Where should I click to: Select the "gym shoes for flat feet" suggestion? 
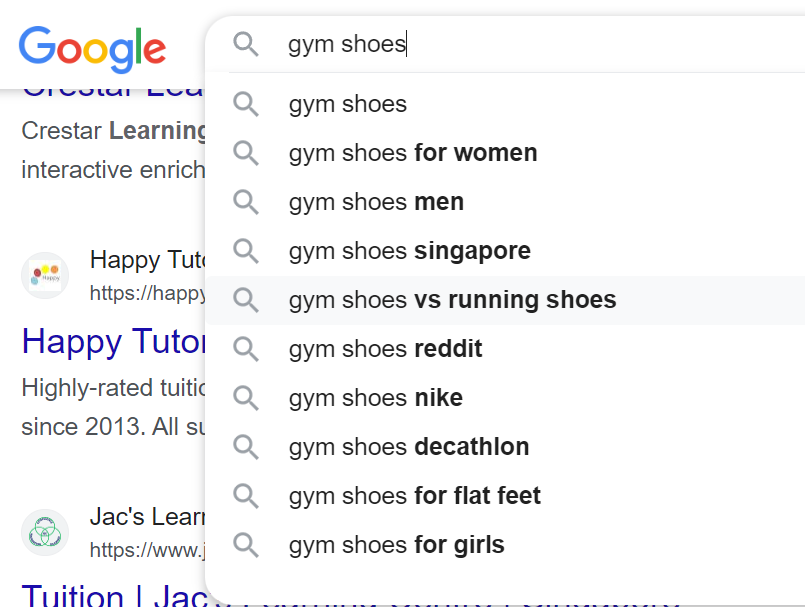pyautogui.click(x=414, y=495)
